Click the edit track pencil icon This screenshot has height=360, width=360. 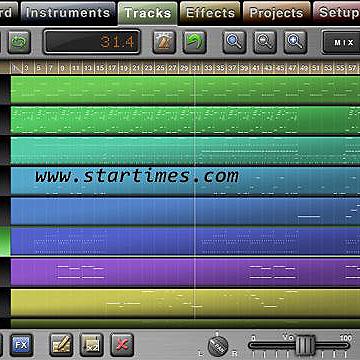click(61, 345)
